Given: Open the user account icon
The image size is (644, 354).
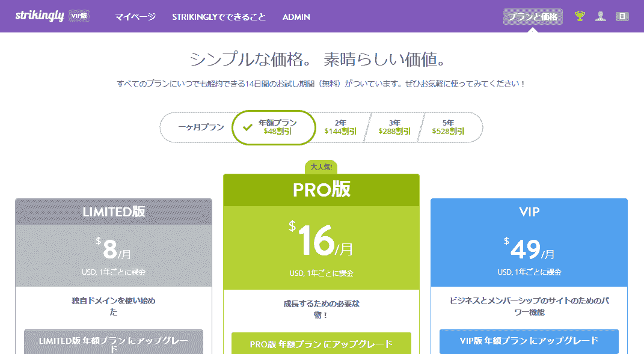Looking at the screenshot, I should coord(601,16).
